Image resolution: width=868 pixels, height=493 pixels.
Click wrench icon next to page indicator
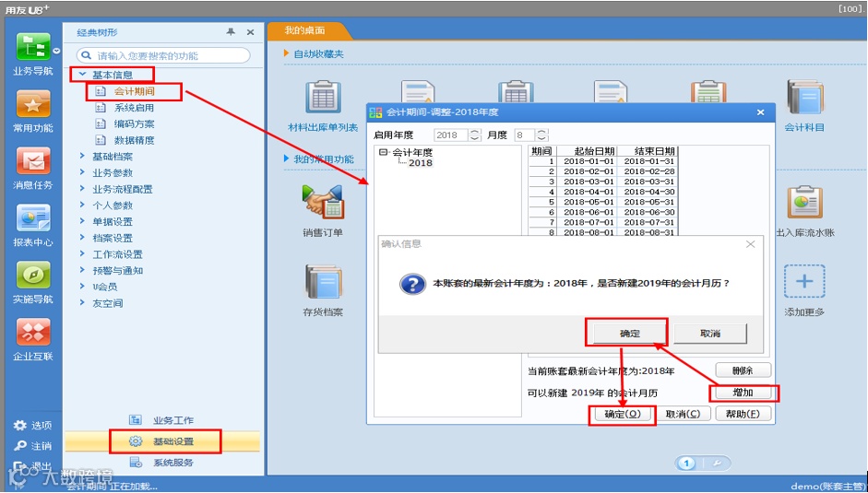coord(717,464)
